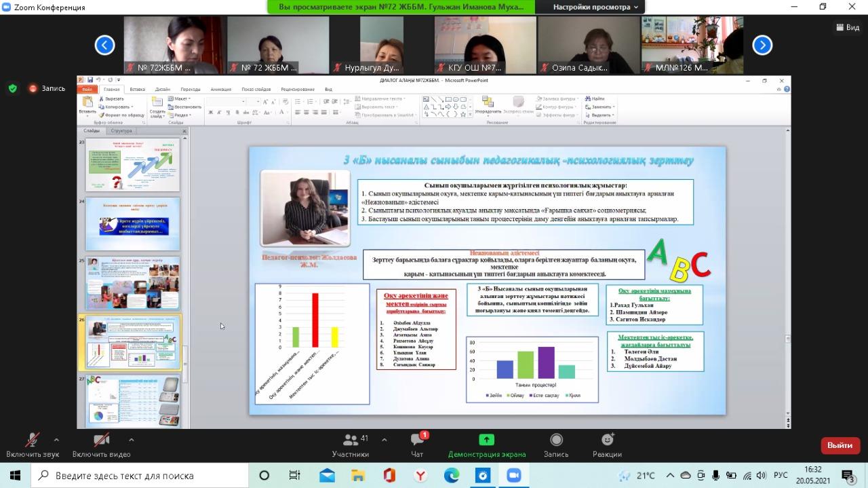Select slide 24 thumbnail in shared panel
The width and height of the screenshot is (868, 488).
coord(132,224)
